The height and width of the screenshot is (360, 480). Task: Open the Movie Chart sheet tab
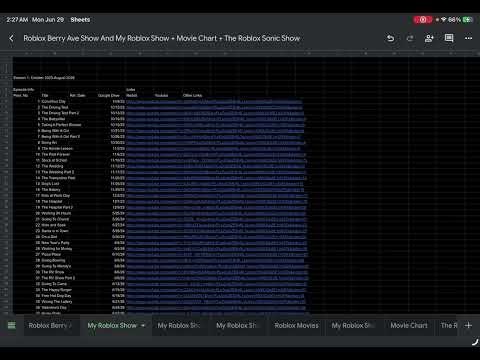pyautogui.click(x=409, y=325)
